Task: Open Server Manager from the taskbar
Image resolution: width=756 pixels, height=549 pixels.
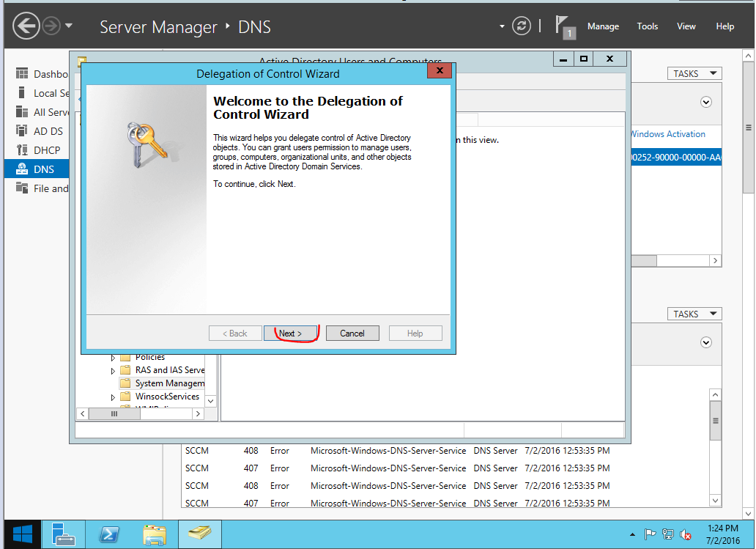Action: click(x=63, y=534)
